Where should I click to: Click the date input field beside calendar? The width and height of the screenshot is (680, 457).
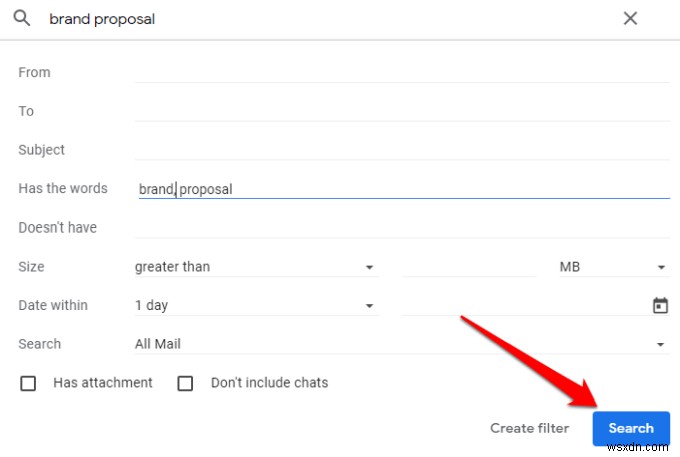coord(525,305)
